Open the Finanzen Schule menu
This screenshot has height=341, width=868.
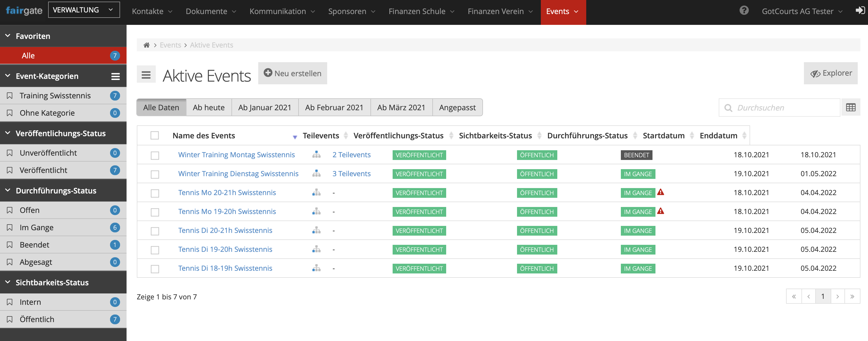(x=421, y=11)
